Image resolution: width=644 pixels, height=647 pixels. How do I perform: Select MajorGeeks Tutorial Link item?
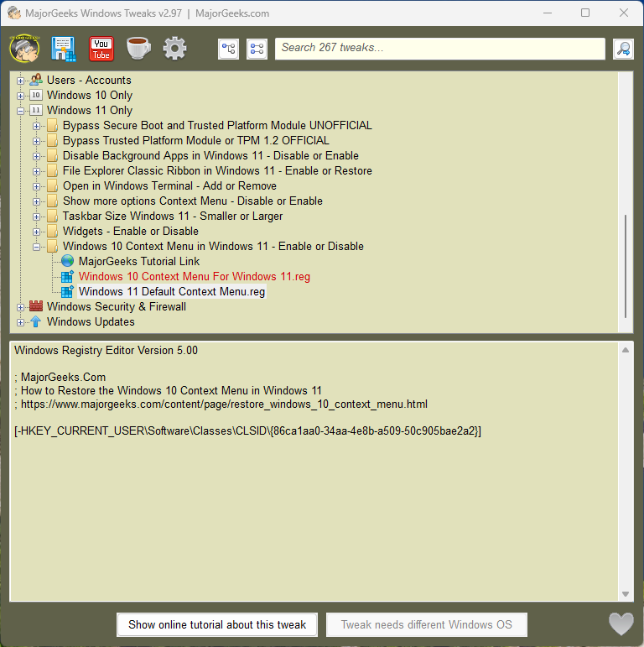[x=139, y=261]
